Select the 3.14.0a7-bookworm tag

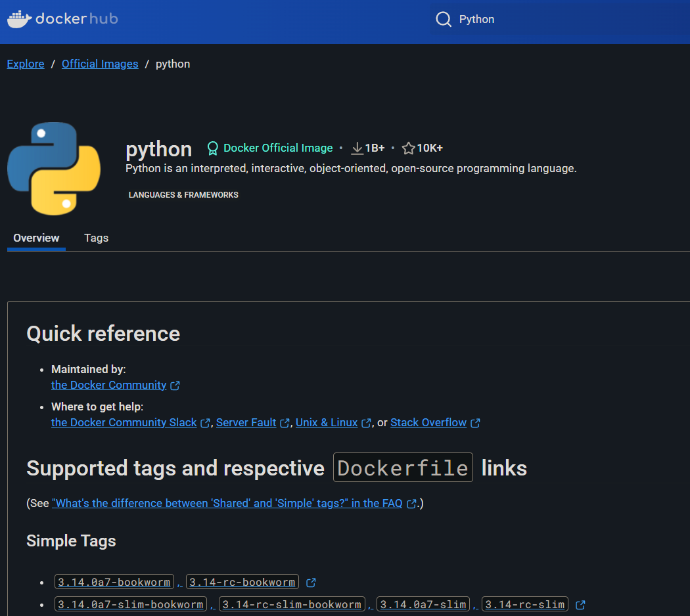pyautogui.click(x=114, y=582)
